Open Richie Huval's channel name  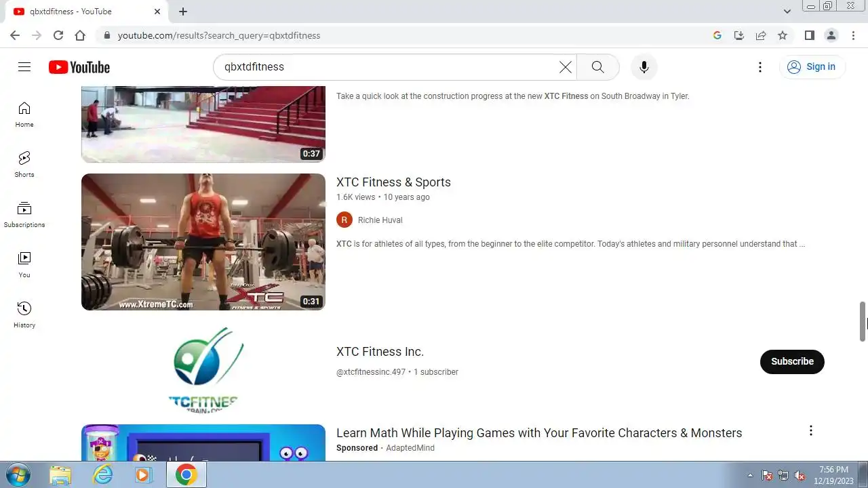click(x=380, y=220)
